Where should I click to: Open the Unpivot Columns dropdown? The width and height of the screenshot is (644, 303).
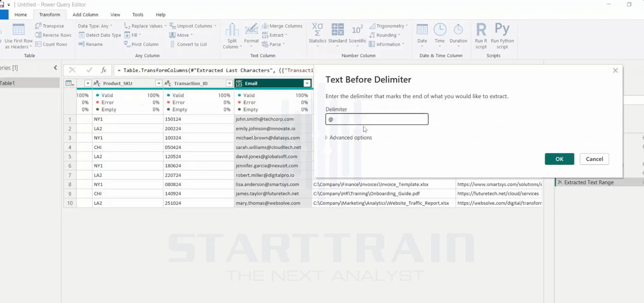coord(215,26)
